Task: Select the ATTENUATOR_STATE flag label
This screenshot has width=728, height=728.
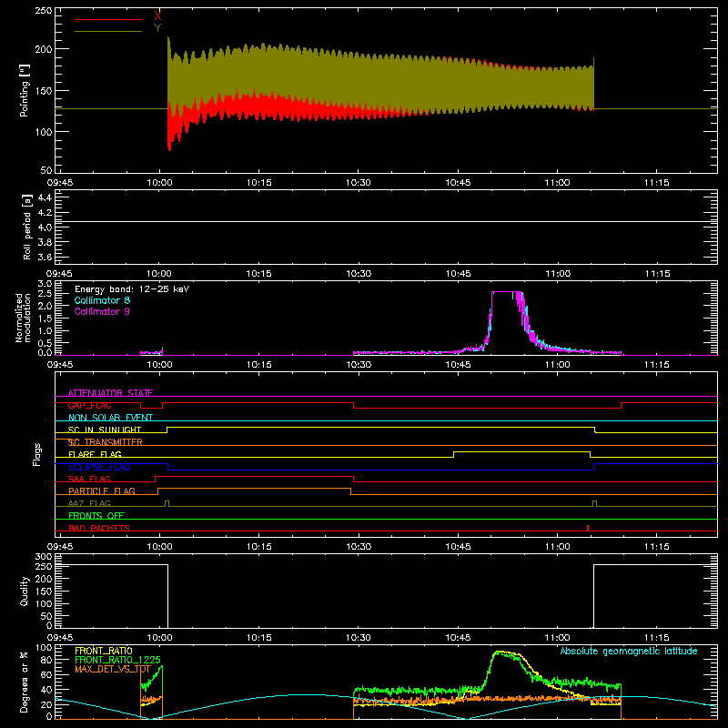Action: [x=110, y=393]
